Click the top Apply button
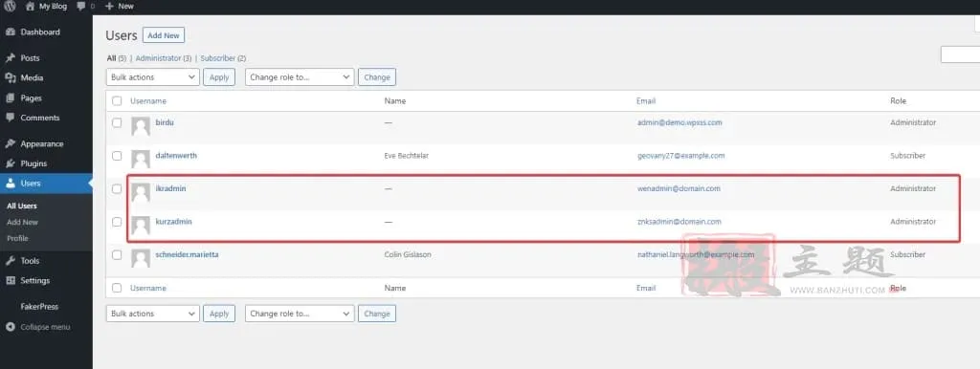Image resolution: width=980 pixels, height=369 pixels. (x=219, y=77)
